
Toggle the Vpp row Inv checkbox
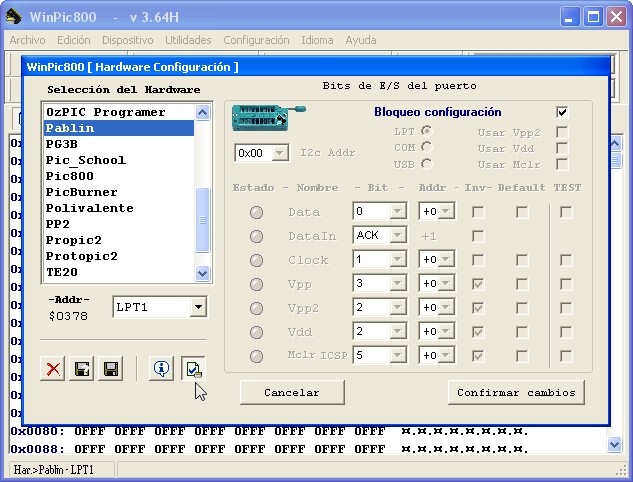[478, 284]
